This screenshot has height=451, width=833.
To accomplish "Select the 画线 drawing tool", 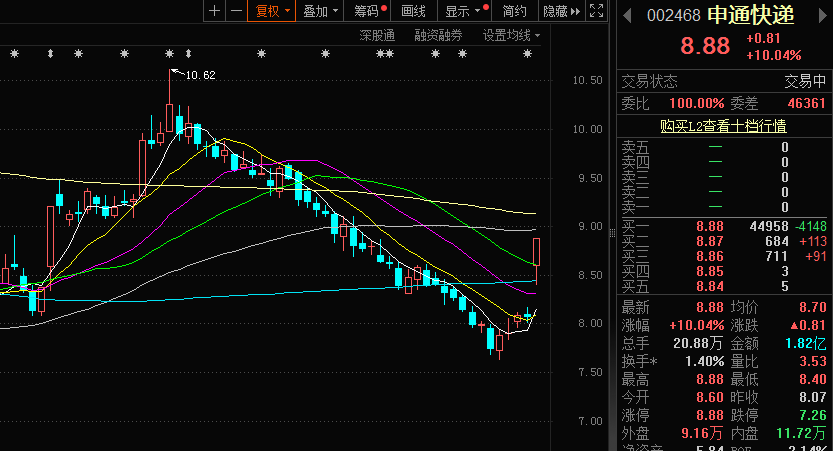I will coord(413,11).
